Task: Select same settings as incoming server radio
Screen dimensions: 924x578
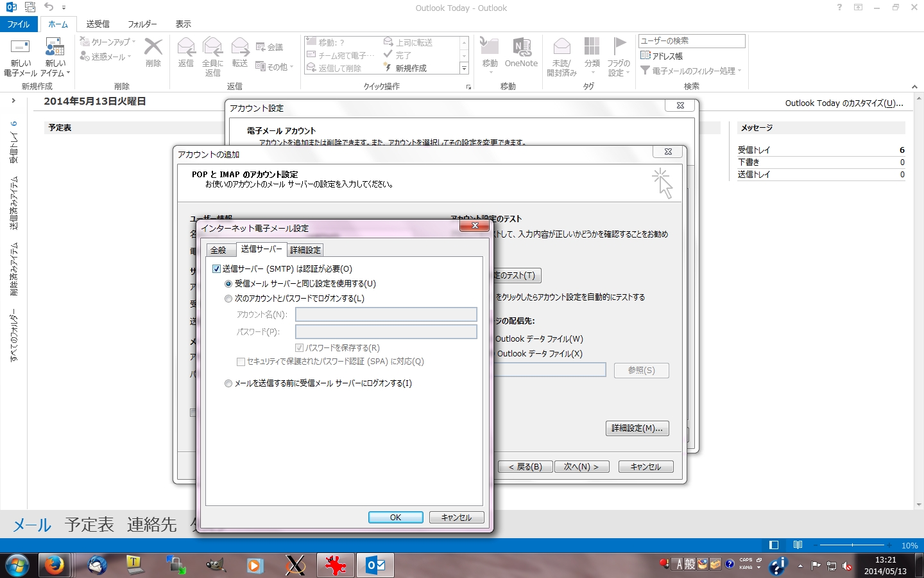Action: pos(228,284)
